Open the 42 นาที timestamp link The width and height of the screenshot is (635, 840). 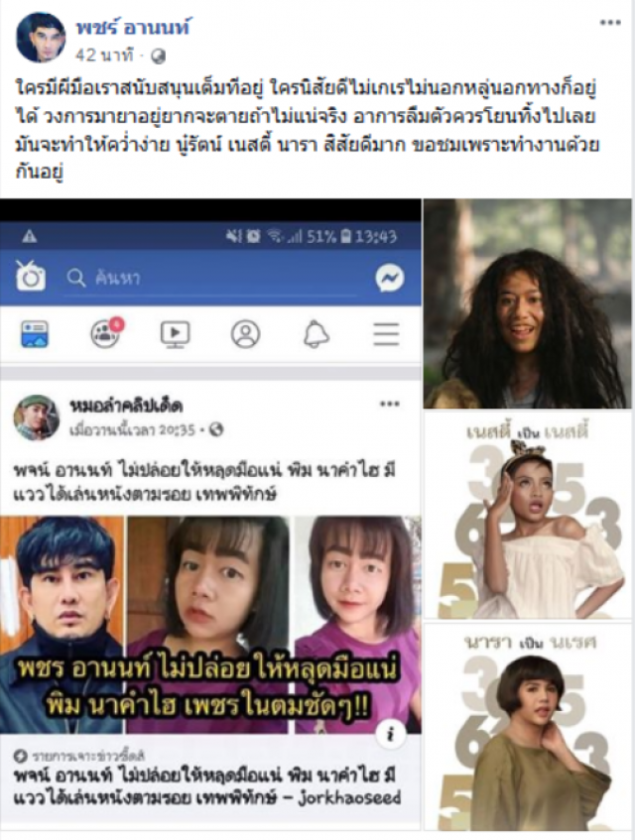click(104, 56)
